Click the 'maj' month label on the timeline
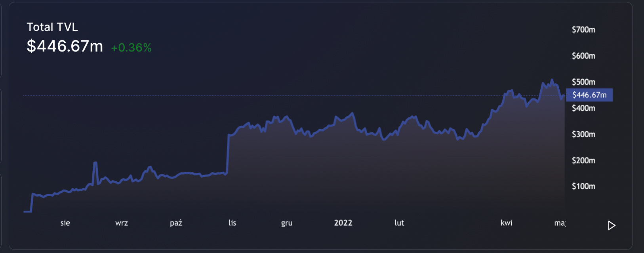This screenshot has height=253, width=644. click(560, 223)
